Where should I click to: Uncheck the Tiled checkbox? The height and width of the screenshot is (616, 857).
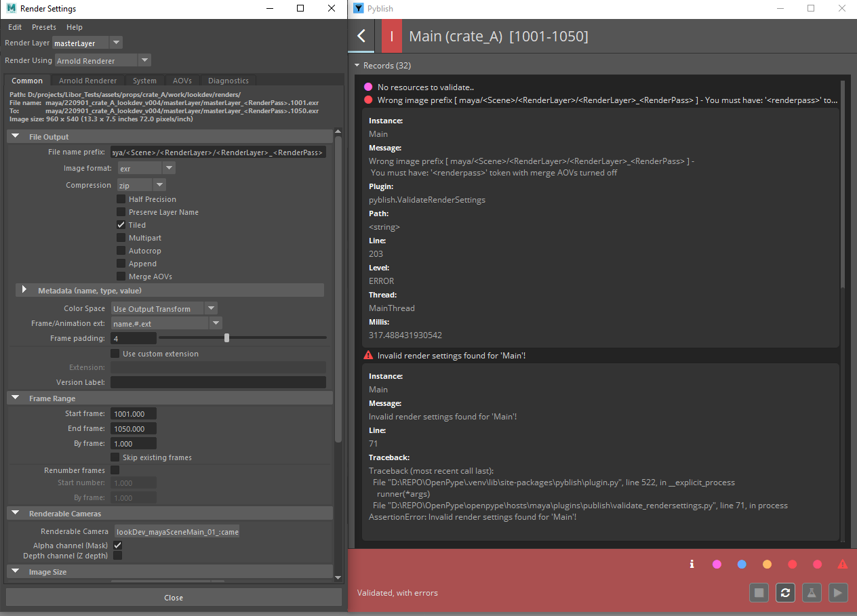[x=121, y=225]
